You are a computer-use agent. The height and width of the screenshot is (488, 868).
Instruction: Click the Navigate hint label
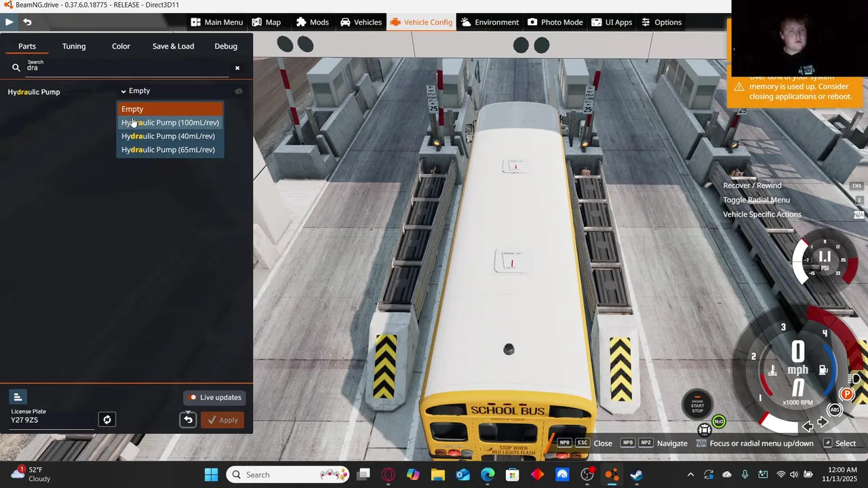coord(672,443)
